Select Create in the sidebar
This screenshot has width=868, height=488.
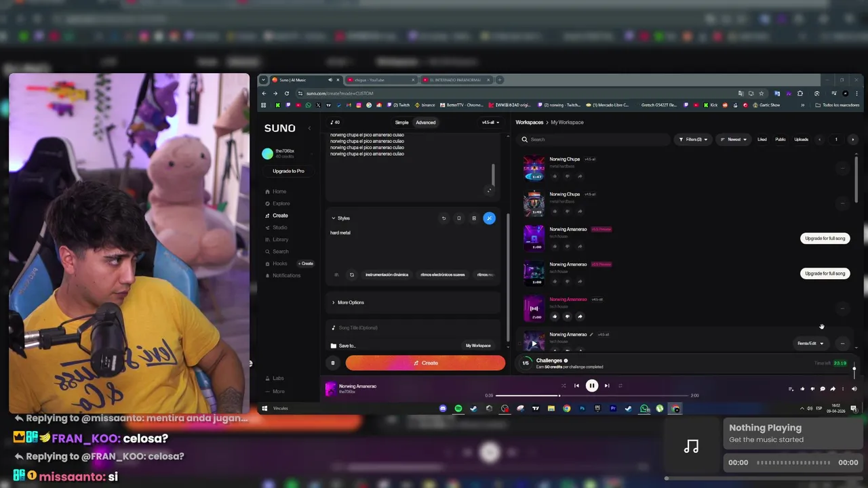[x=276, y=216]
